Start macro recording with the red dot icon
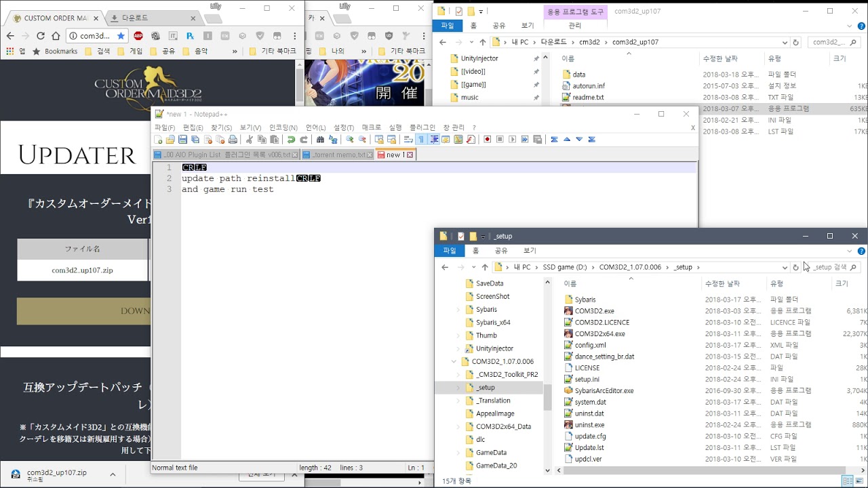This screenshot has height=488, width=868. [487, 140]
